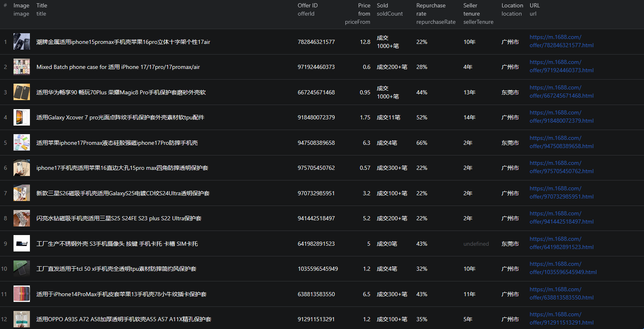Select offer ID 667245671468 cell

click(x=316, y=92)
